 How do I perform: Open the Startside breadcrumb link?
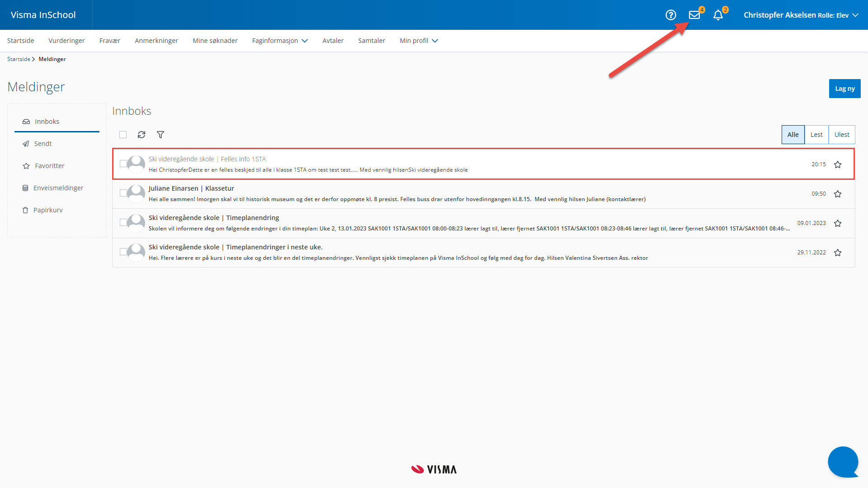coord(19,59)
